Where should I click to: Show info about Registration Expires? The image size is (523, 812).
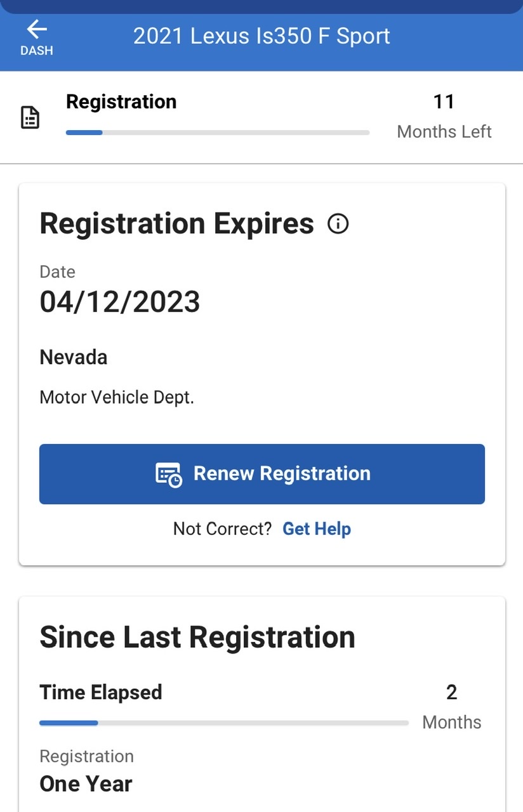coord(338,224)
